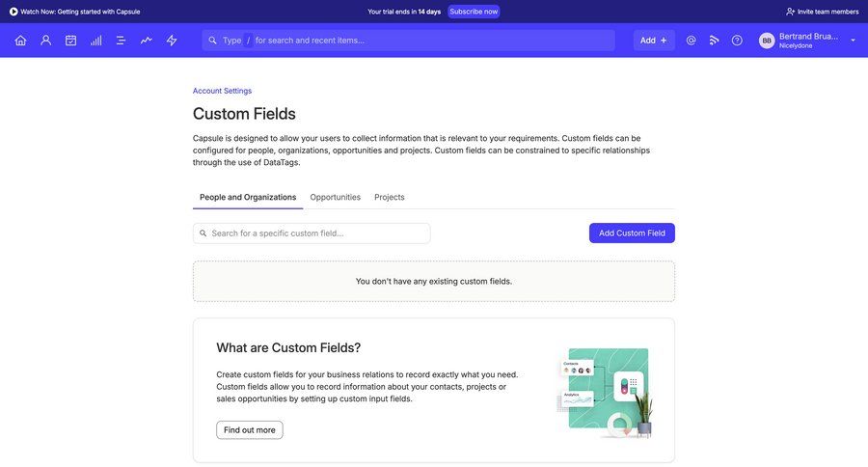
Task: Open the Reports line chart icon
Action: (146, 41)
